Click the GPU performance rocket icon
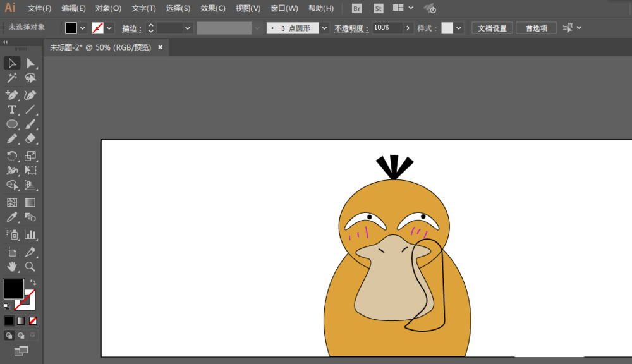632x364 pixels. [430, 8]
